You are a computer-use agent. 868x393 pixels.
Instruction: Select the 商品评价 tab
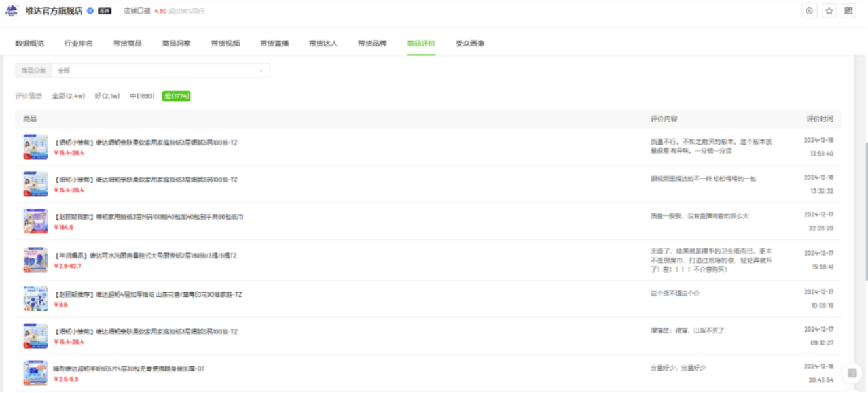pos(421,44)
